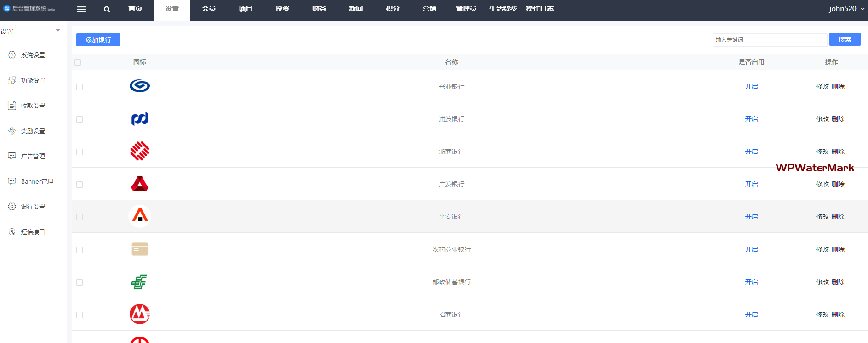
Task: Click the 系统设置 gear icon in sidebar
Action: [12, 55]
